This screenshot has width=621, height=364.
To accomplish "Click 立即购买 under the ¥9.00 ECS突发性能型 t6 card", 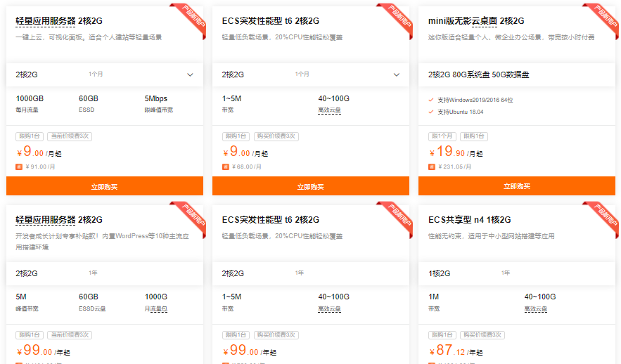I will pos(311,186).
